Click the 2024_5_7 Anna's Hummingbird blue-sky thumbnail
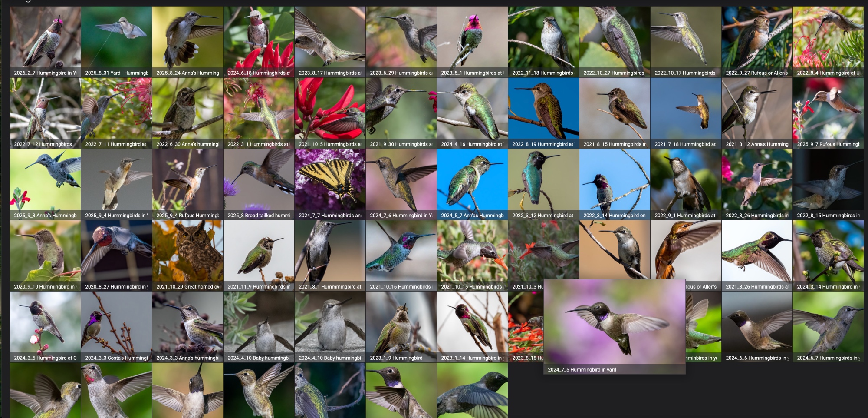 pyautogui.click(x=472, y=180)
